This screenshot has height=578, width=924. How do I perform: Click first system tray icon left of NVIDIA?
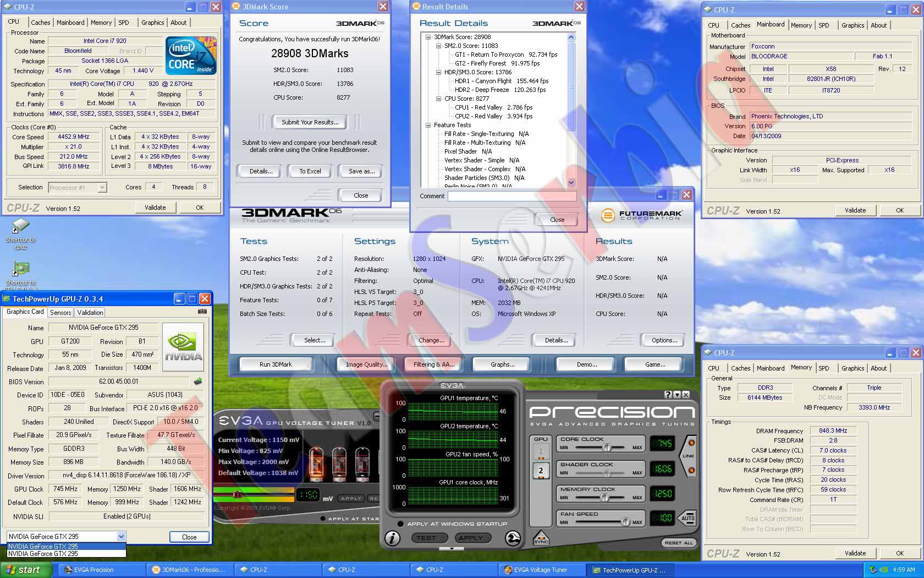[x=872, y=570]
